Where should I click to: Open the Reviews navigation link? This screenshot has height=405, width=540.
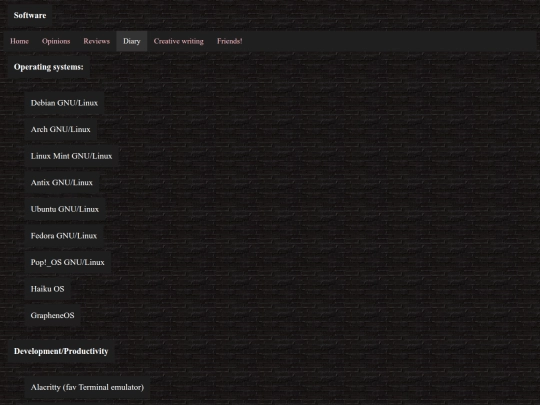pyautogui.click(x=96, y=41)
